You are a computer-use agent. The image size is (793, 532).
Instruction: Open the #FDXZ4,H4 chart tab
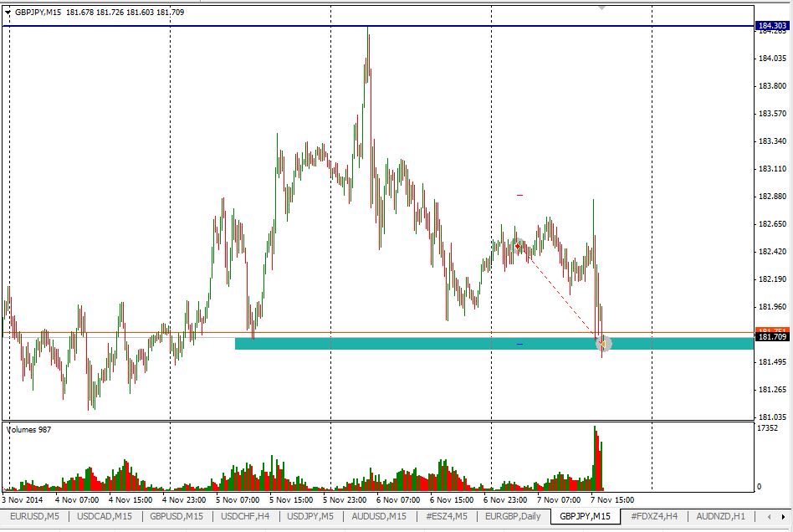pyautogui.click(x=654, y=516)
